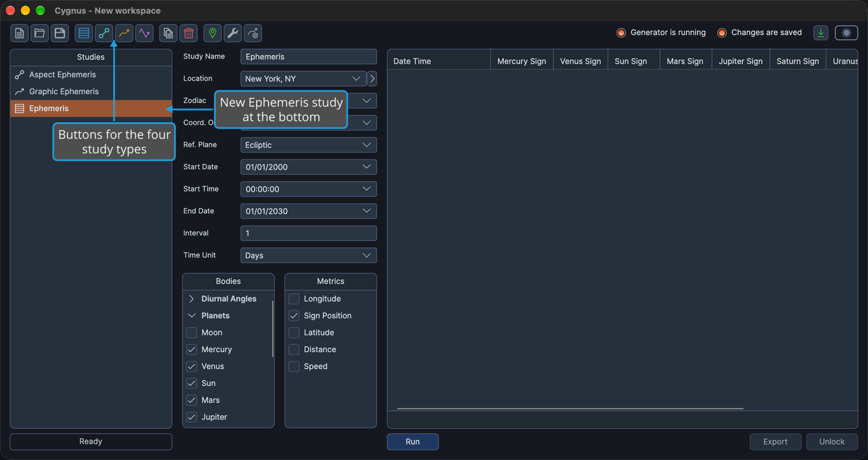The width and height of the screenshot is (868, 460).
Task: Save the workspace with the floppy disk icon
Action: click(60, 33)
